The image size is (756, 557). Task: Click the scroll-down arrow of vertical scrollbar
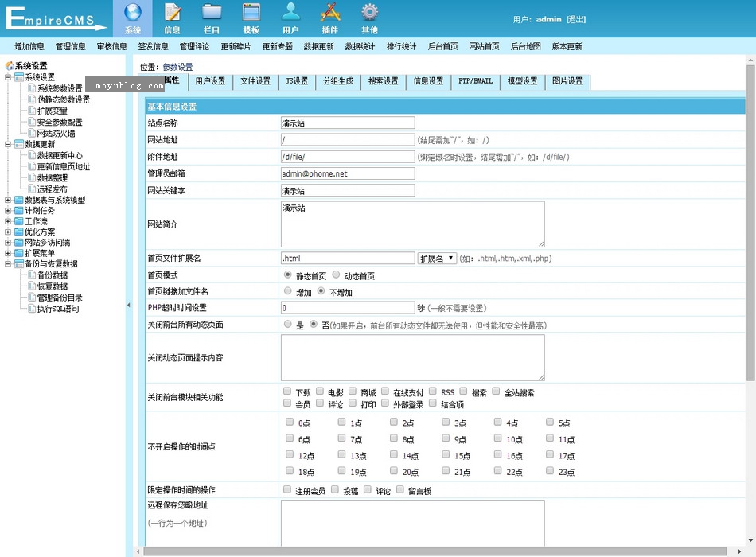pyautogui.click(x=750, y=540)
